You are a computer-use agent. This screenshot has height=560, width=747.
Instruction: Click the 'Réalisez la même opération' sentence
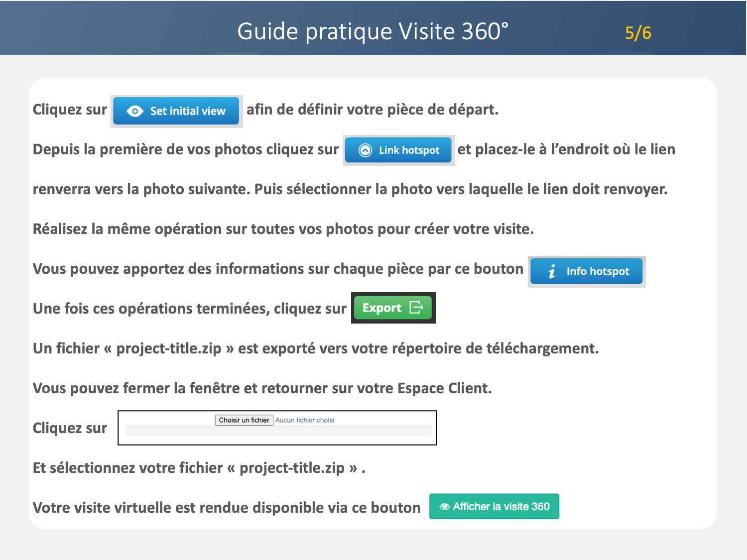click(283, 229)
